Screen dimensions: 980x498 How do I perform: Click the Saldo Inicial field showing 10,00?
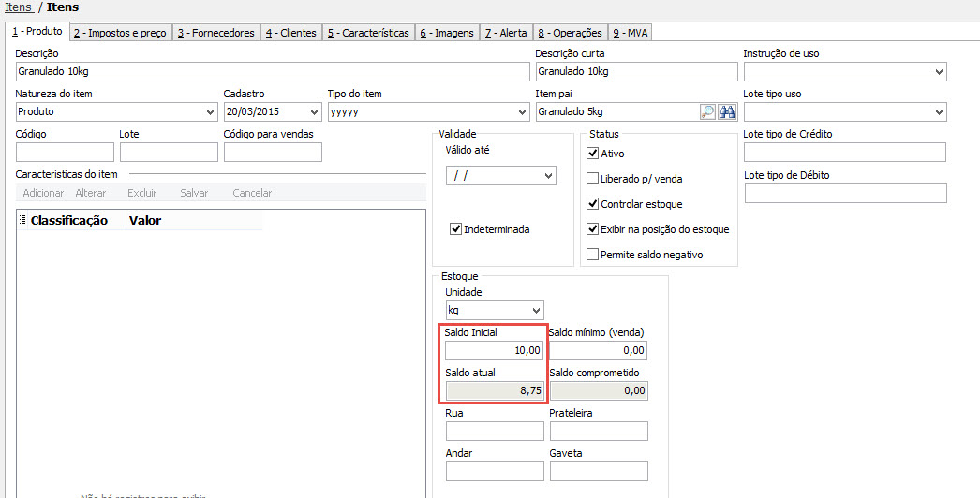click(x=495, y=350)
